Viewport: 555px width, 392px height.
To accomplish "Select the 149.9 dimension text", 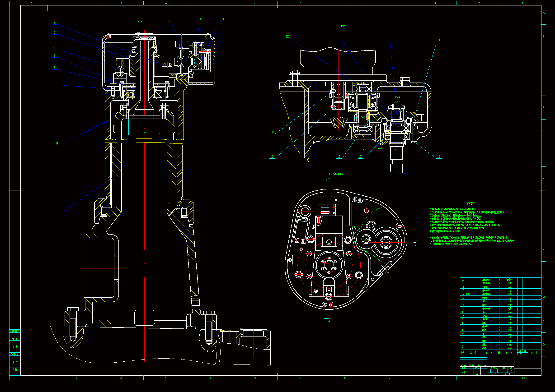I will click(x=380, y=148).
